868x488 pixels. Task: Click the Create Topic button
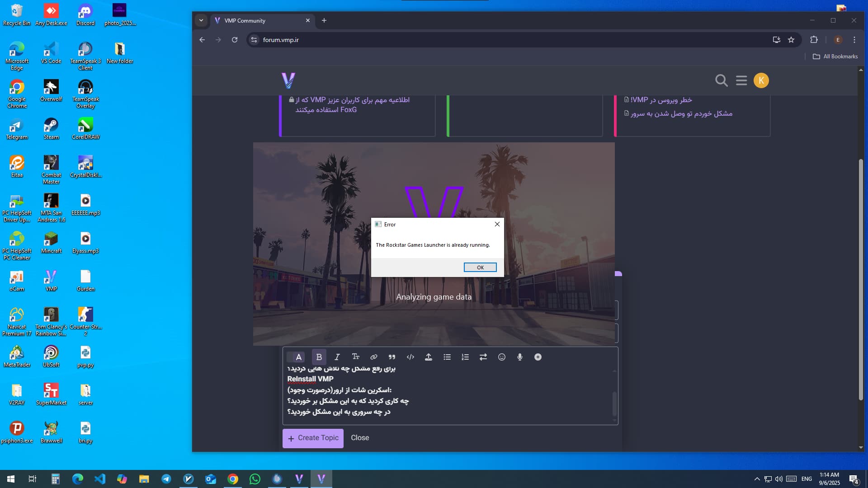[x=313, y=438]
